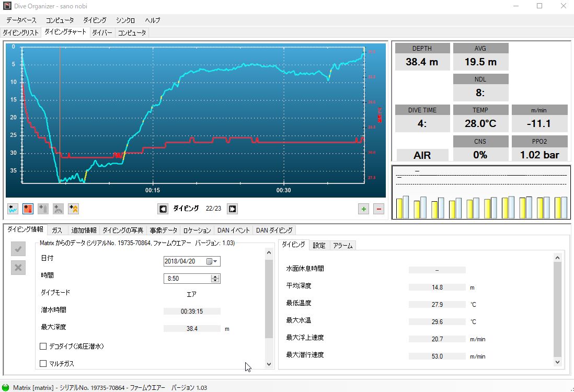Zoom out chart with red minus
The width and height of the screenshot is (574, 392).
(x=379, y=209)
